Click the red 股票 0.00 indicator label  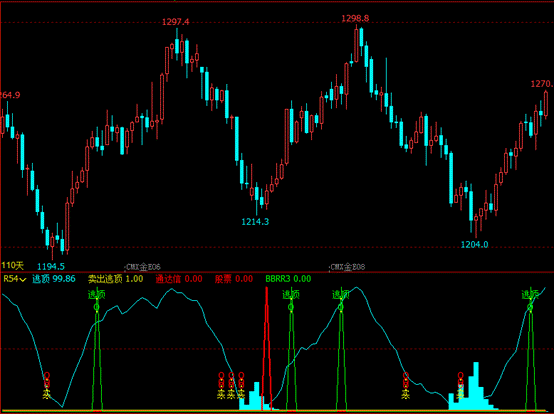click(234, 279)
